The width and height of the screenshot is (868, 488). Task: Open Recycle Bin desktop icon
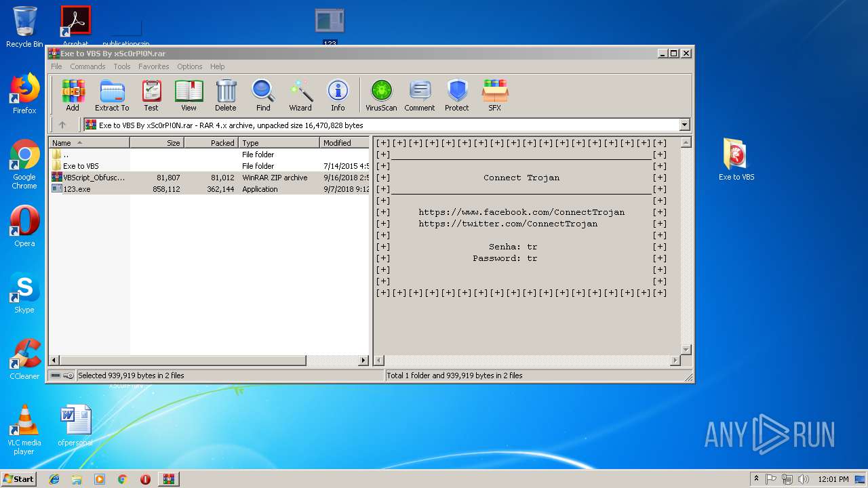pos(24,27)
